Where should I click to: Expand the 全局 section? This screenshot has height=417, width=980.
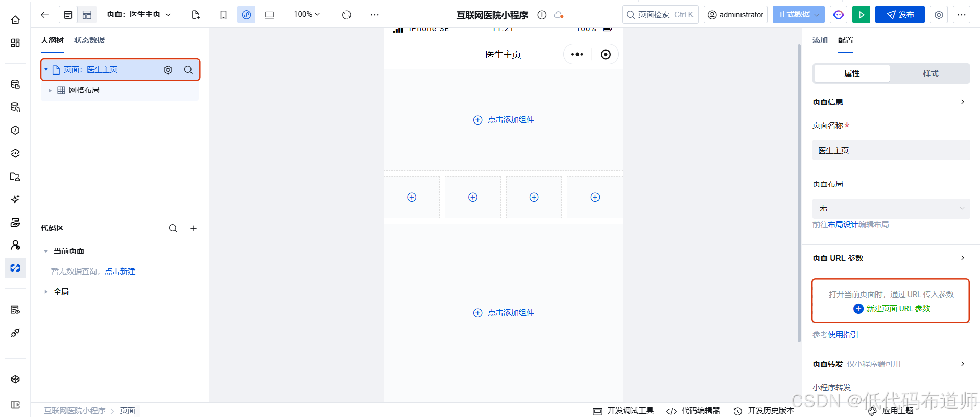pyautogui.click(x=46, y=292)
